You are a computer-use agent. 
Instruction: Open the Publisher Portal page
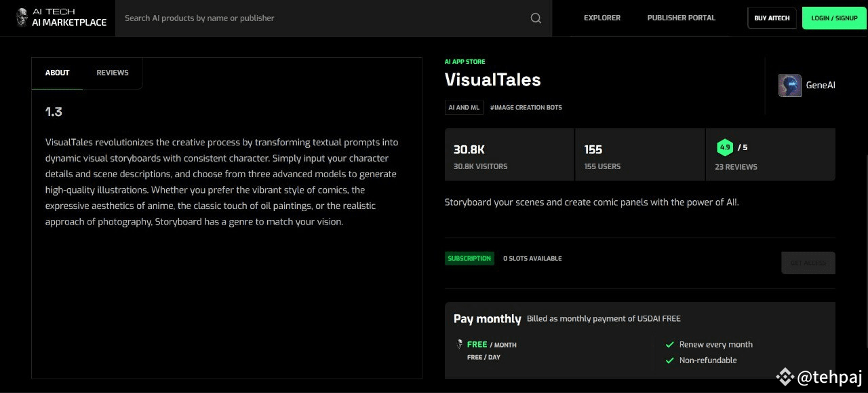click(681, 18)
